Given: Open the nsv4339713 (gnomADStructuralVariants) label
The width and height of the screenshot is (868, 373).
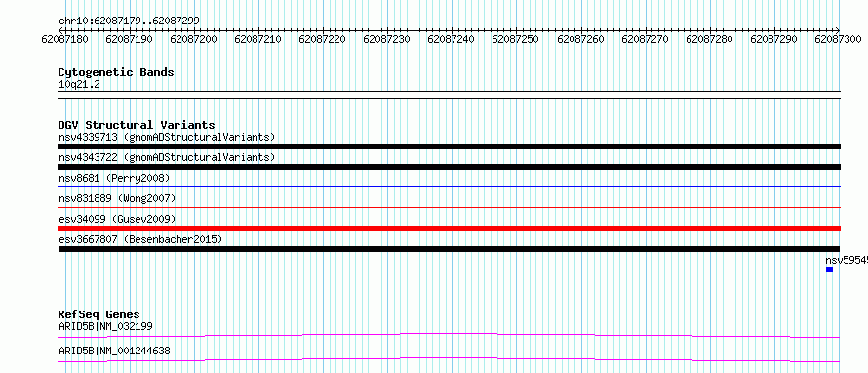Looking at the screenshot, I should [167, 137].
